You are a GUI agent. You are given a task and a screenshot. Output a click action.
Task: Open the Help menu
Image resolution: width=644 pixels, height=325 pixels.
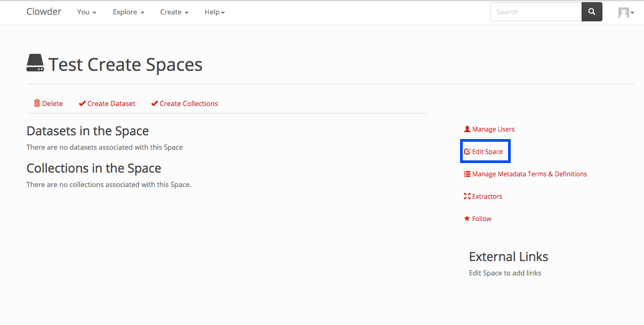[x=214, y=12]
